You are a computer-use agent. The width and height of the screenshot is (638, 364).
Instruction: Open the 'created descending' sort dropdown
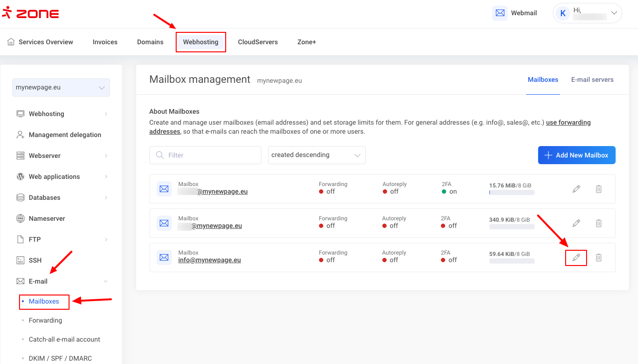coord(317,155)
